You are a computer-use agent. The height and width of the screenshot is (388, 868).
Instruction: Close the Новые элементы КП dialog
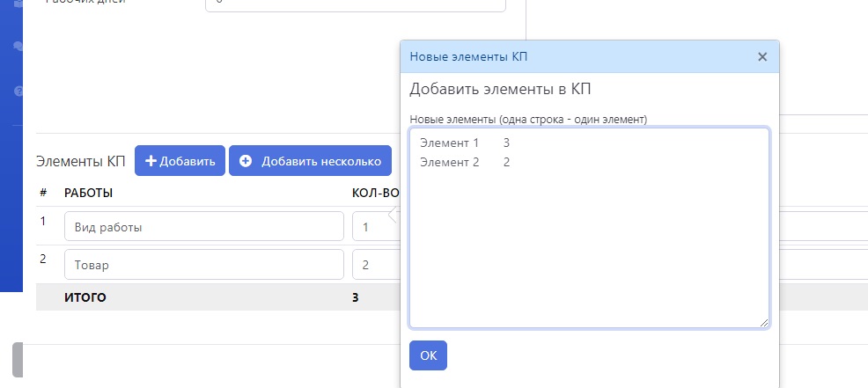762,57
